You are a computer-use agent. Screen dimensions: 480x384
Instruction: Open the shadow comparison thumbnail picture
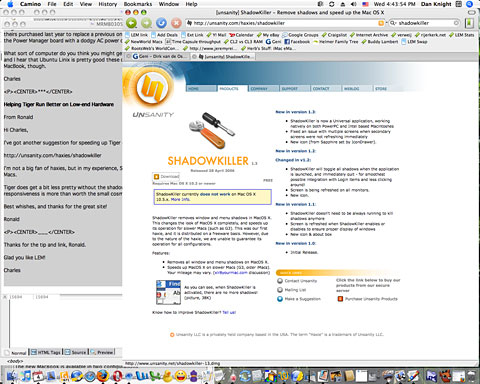pyautogui.click(x=168, y=292)
